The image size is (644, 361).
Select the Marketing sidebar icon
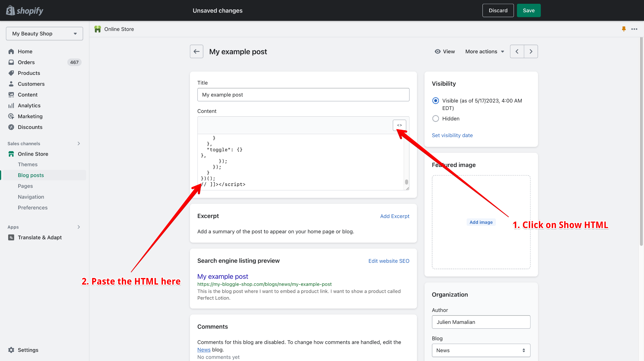click(11, 116)
